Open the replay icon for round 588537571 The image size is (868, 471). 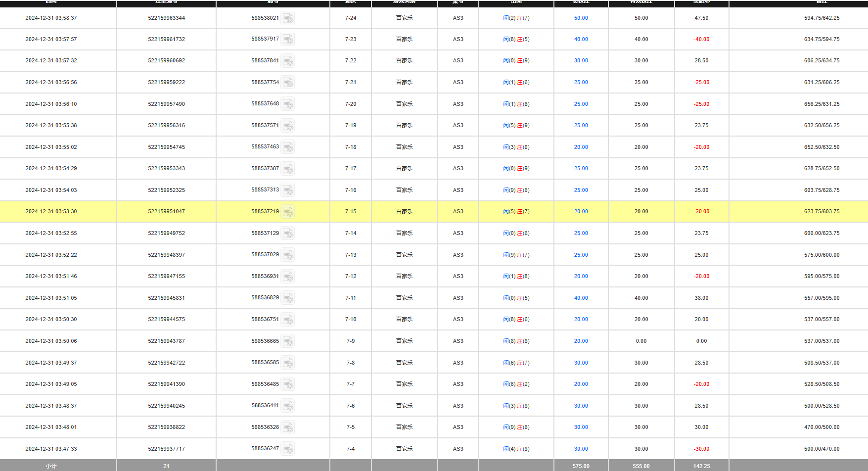pos(288,126)
